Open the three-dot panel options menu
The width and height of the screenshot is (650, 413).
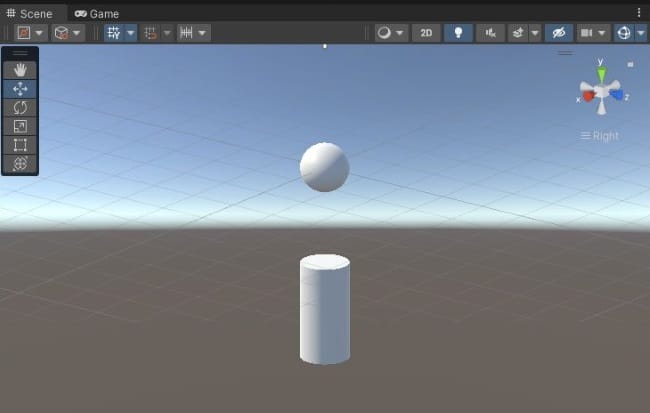coord(639,13)
